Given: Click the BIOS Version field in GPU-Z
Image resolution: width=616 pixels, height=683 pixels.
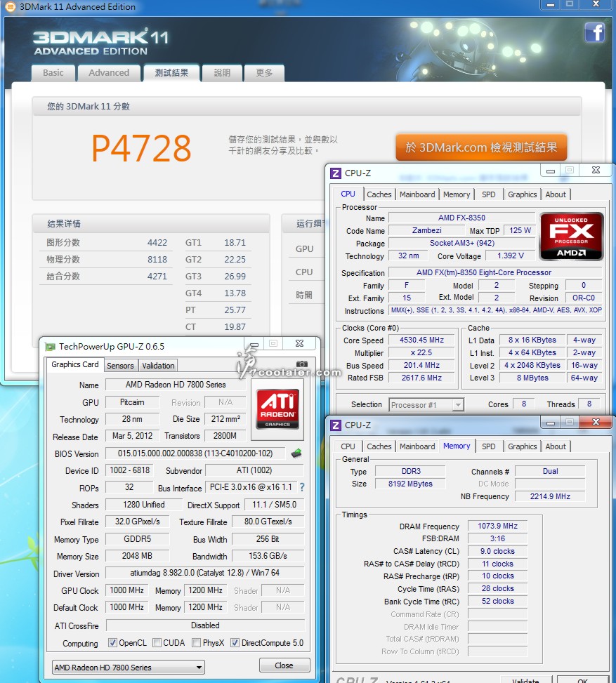Looking at the screenshot, I should pyautogui.click(x=195, y=453).
